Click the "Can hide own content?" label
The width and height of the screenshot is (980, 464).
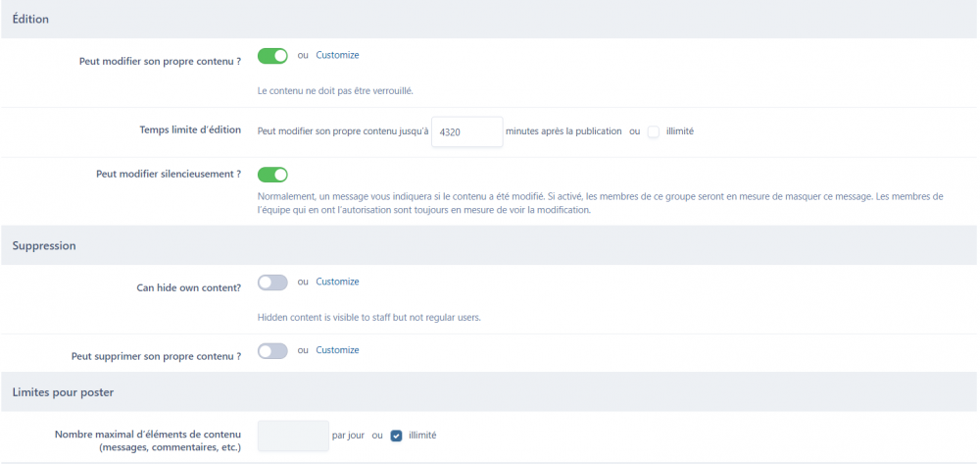(189, 288)
